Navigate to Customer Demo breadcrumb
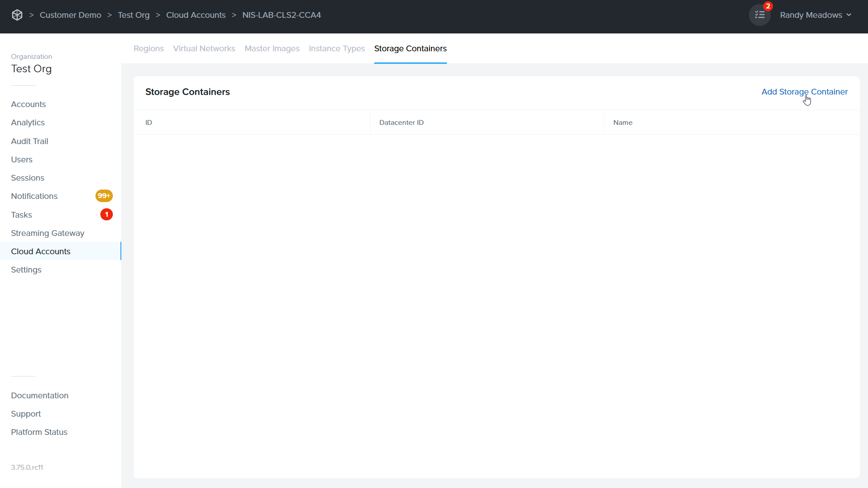Viewport: 868px width, 488px height. coord(70,15)
